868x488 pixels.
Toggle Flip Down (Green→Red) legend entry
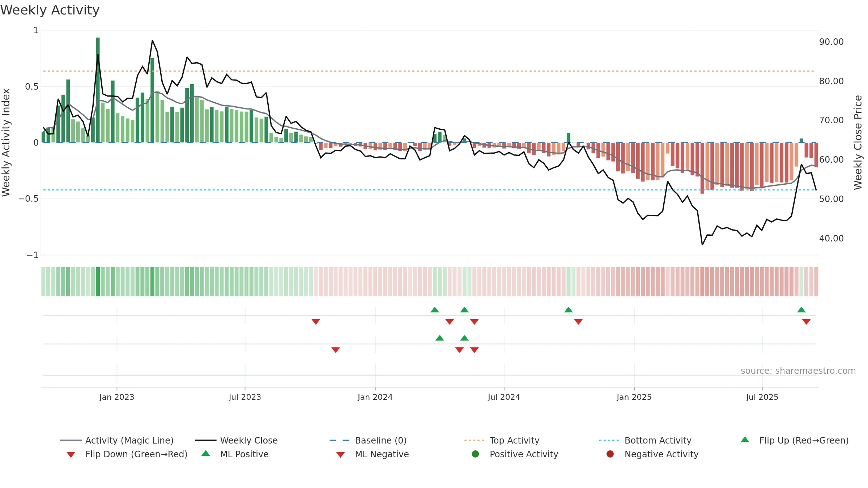127,454
